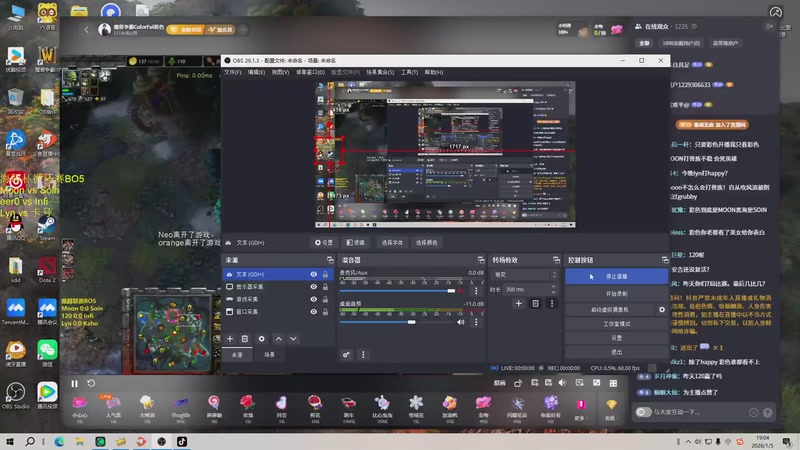The height and width of the screenshot is (450, 800).
Task: Move the selected source up
Action: (279, 339)
